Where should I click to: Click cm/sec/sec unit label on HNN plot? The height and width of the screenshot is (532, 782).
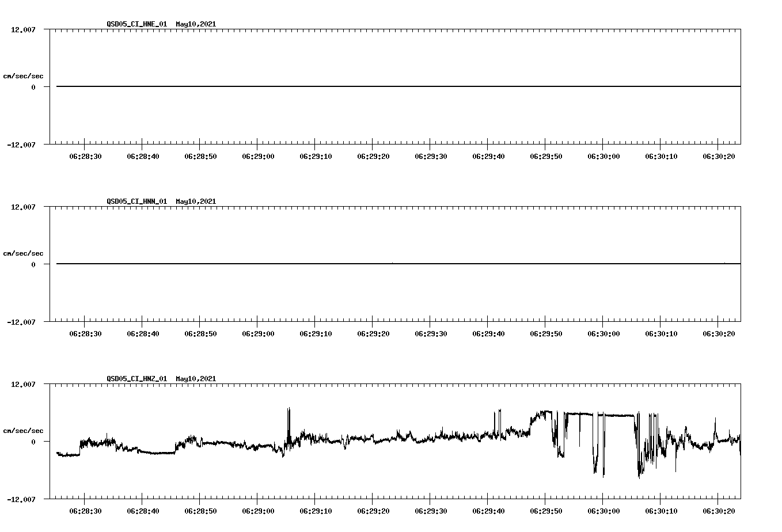[x=23, y=253]
